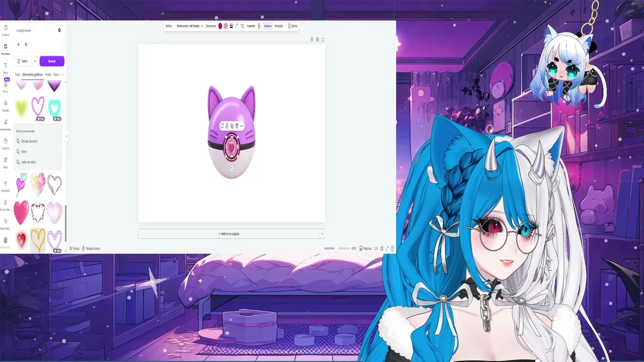Open the transparency checkerboard icon
Screen dimensions: 644x362
[x=259, y=26]
